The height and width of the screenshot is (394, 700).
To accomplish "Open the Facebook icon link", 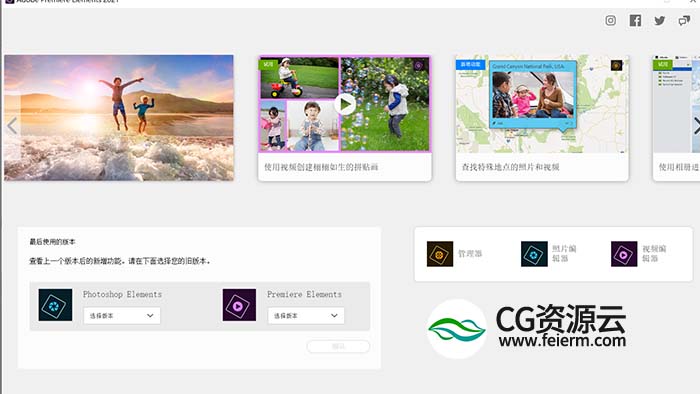I will 635,21.
